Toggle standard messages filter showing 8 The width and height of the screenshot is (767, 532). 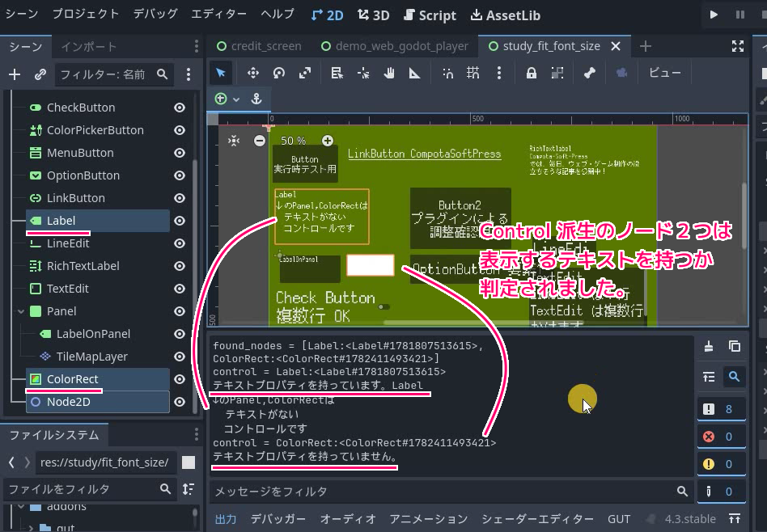[x=721, y=409]
